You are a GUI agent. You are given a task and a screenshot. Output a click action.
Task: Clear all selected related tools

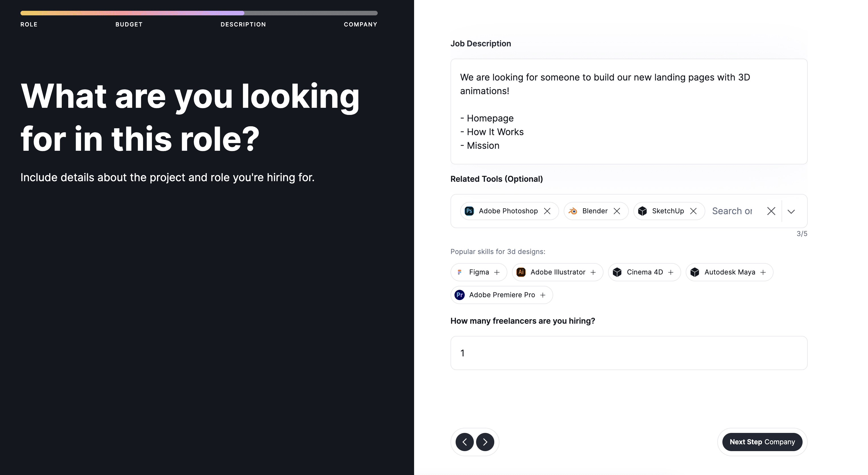[771, 211]
